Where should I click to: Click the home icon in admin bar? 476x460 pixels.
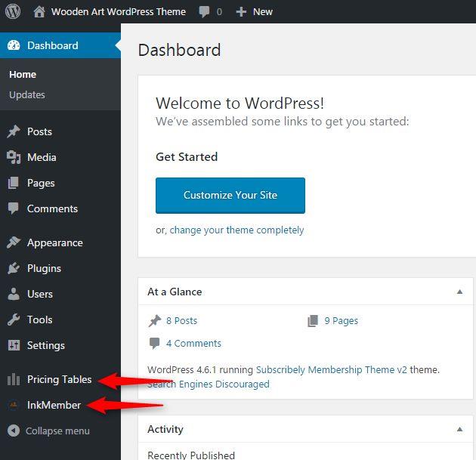39,12
